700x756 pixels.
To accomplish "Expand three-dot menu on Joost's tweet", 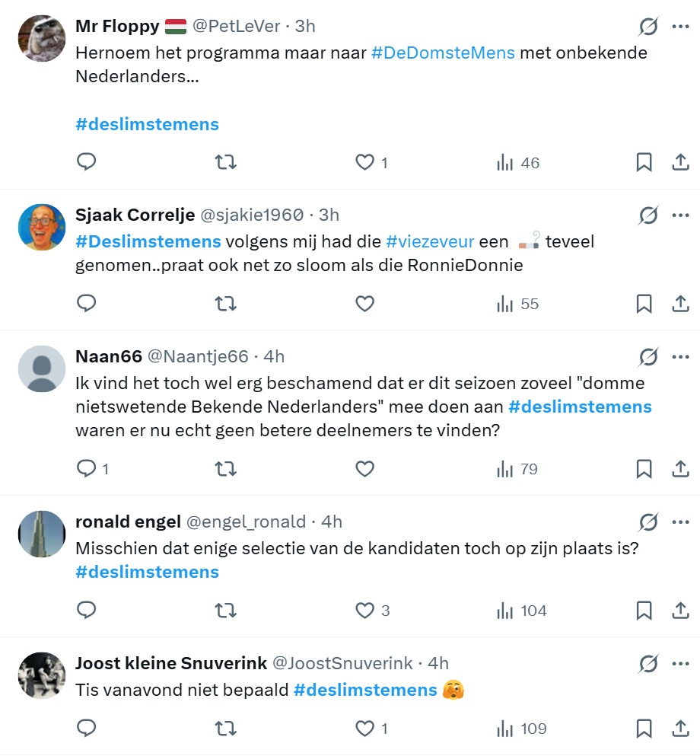I will [x=679, y=664].
